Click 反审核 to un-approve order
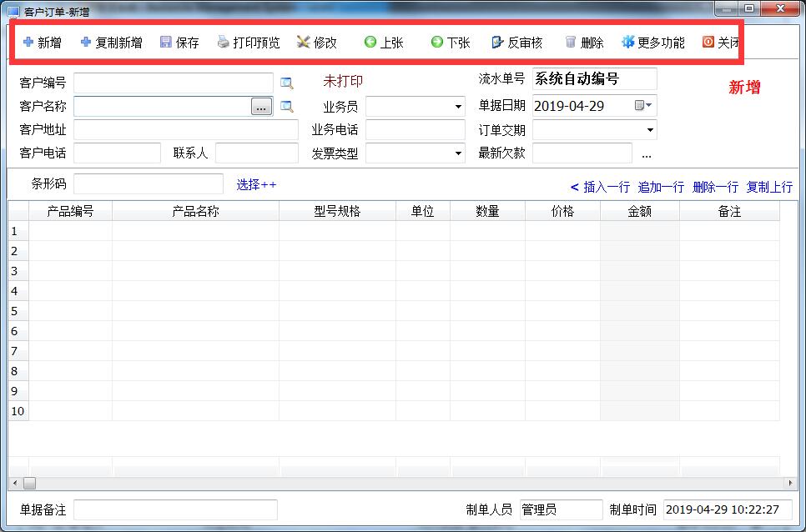The image size is (806, 532). point(517,43)
